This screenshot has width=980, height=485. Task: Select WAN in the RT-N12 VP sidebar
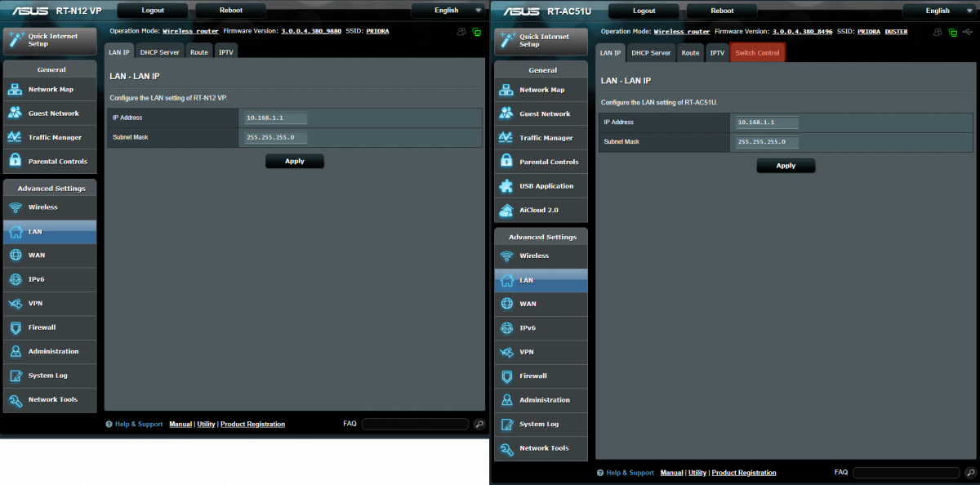[x=50, y=256]
